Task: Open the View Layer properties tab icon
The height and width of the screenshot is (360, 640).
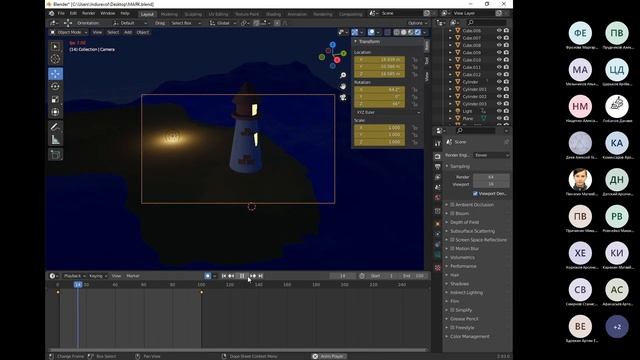Action: 438,177
